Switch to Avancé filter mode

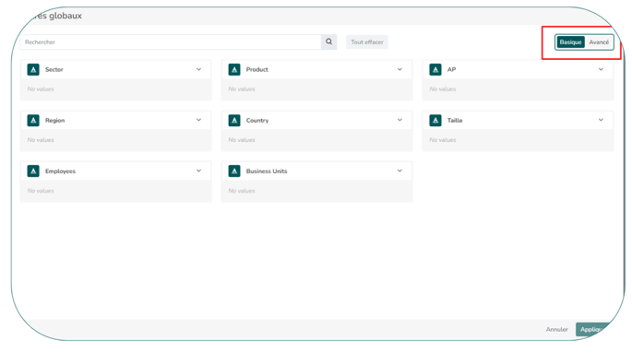(599, 42)
